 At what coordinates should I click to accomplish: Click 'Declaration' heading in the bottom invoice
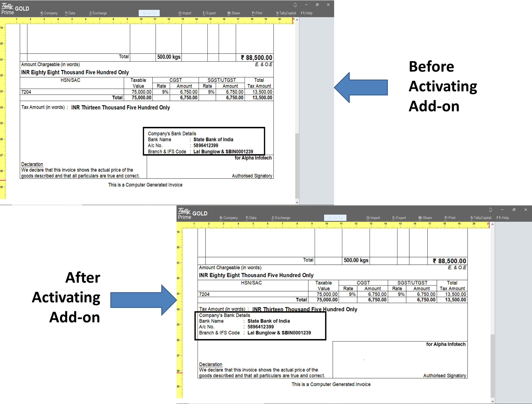211,364
